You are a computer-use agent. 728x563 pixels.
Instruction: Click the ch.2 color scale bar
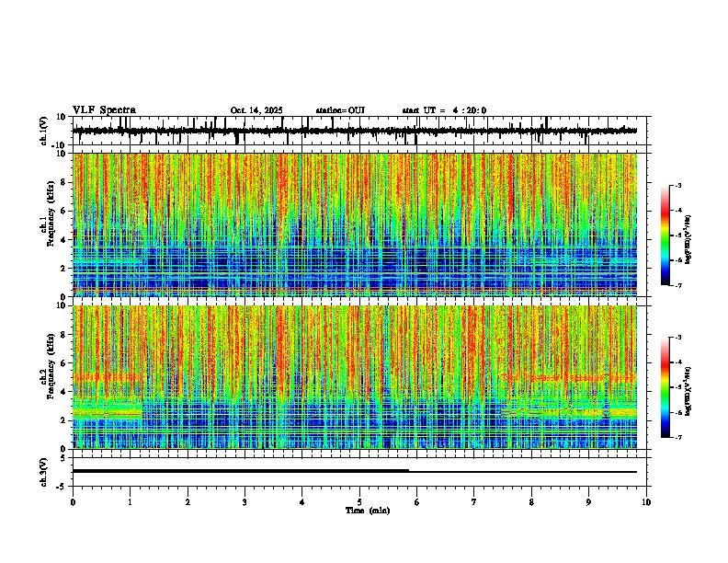pos(665,387)
